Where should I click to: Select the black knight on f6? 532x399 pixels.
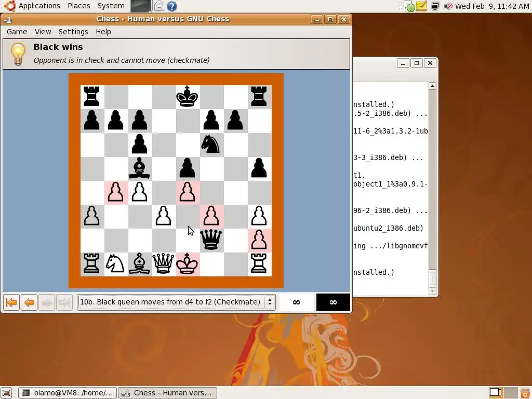[x=211, y=144]
